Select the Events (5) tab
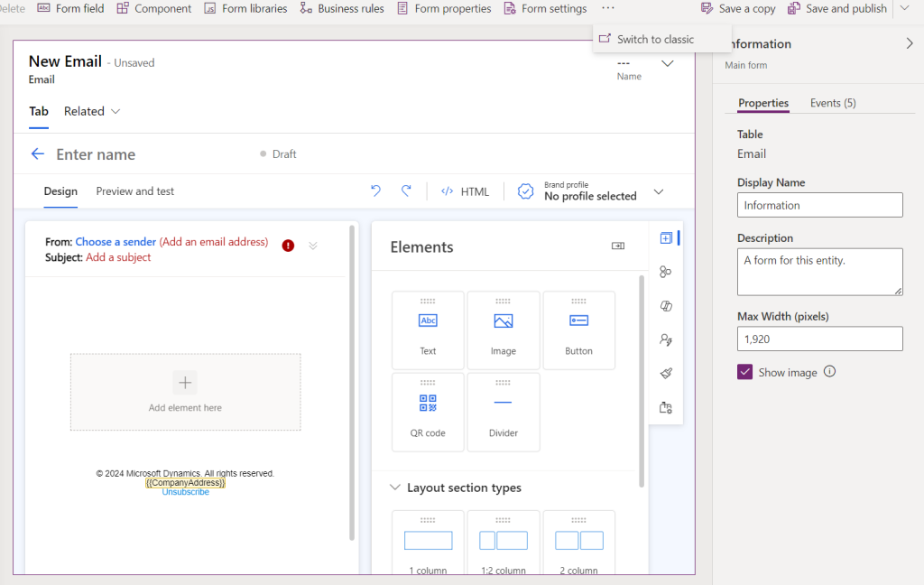This screenshot has width=924, height=585. coord(833,103)
